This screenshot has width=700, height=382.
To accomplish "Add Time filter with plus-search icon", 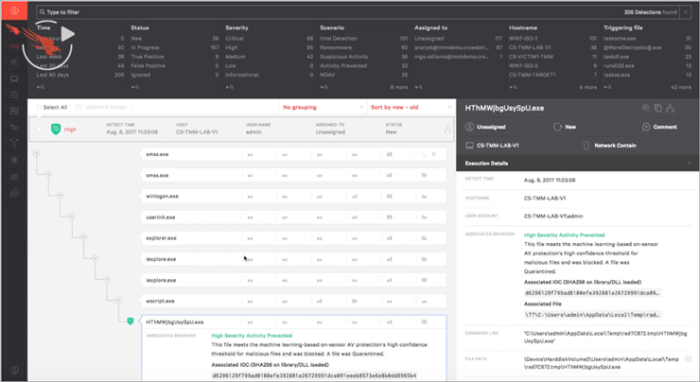I will [41, 87].
